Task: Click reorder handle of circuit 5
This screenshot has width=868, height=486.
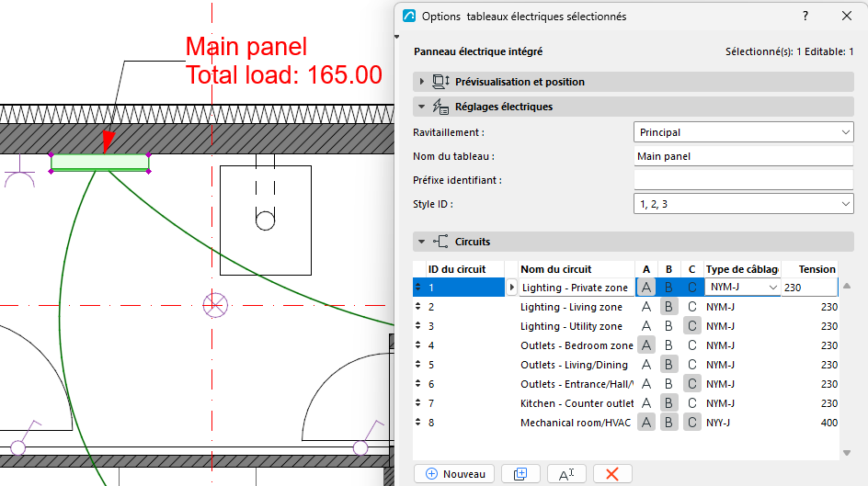Action: tap(418, 365)
